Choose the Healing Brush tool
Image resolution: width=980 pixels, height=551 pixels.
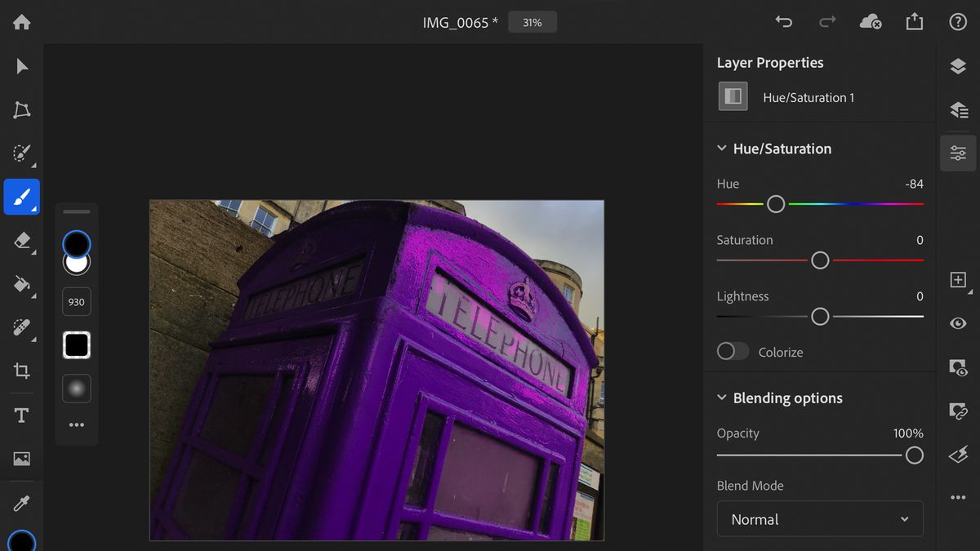pyautogui.click(x=21, y=327)
